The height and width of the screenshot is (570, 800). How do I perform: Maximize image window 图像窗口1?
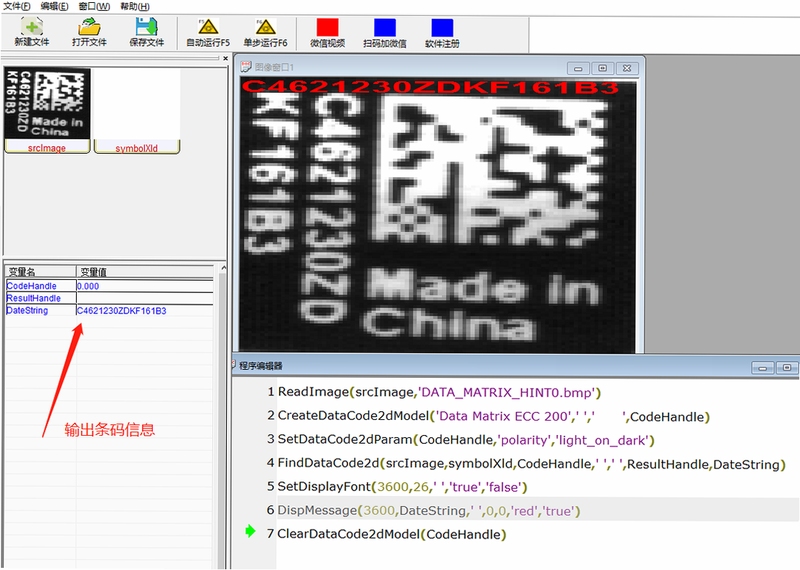[x=603, y=68]
